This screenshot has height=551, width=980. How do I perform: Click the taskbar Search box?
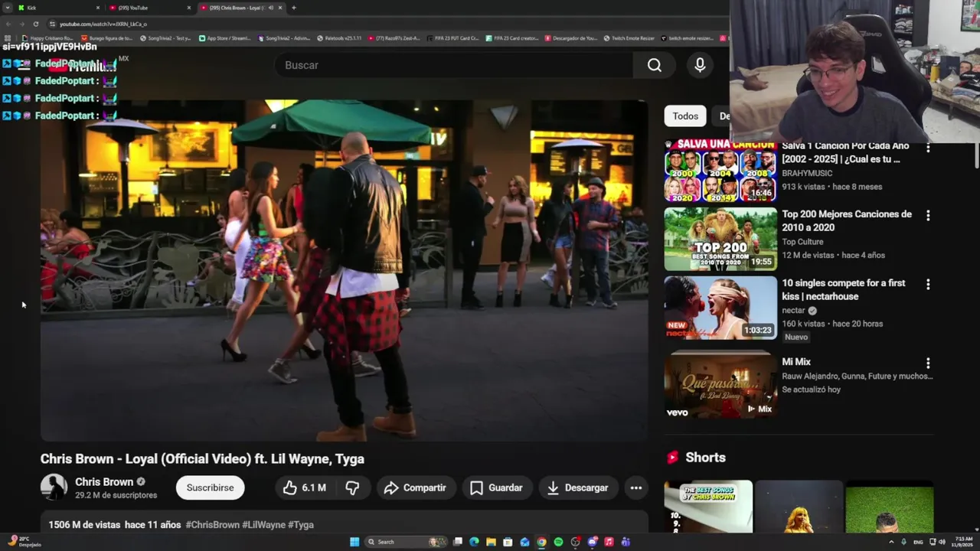pyautogui.click(x=406, y=542)
